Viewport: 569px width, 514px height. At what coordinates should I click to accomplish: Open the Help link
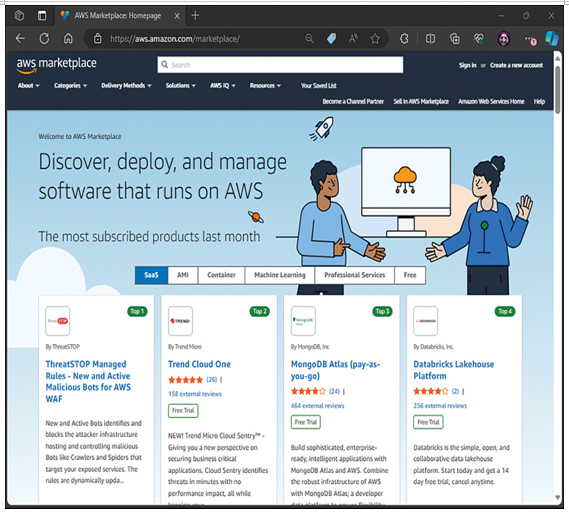coord(539,102)
